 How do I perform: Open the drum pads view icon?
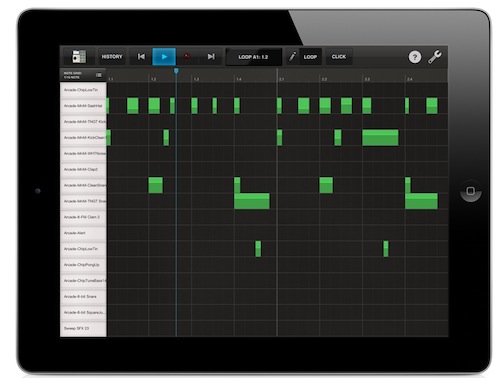coord(79,57)
